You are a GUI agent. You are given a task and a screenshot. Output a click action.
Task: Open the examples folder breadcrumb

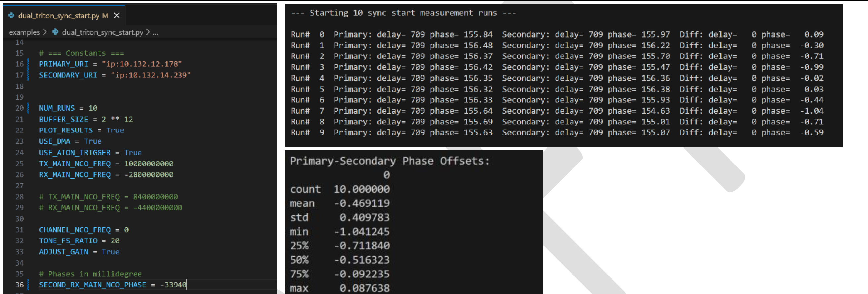tap(24, 32)
